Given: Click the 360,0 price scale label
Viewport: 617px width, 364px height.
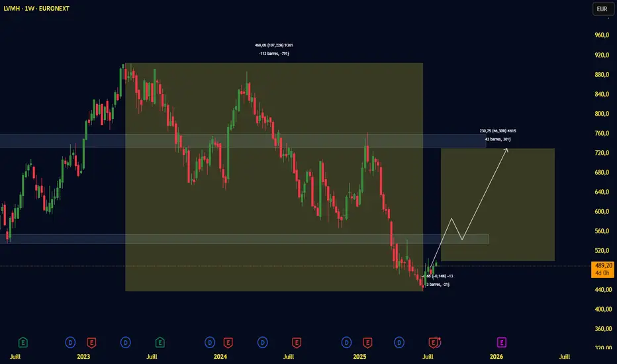Looking at the screenshot, I should 604,328.
